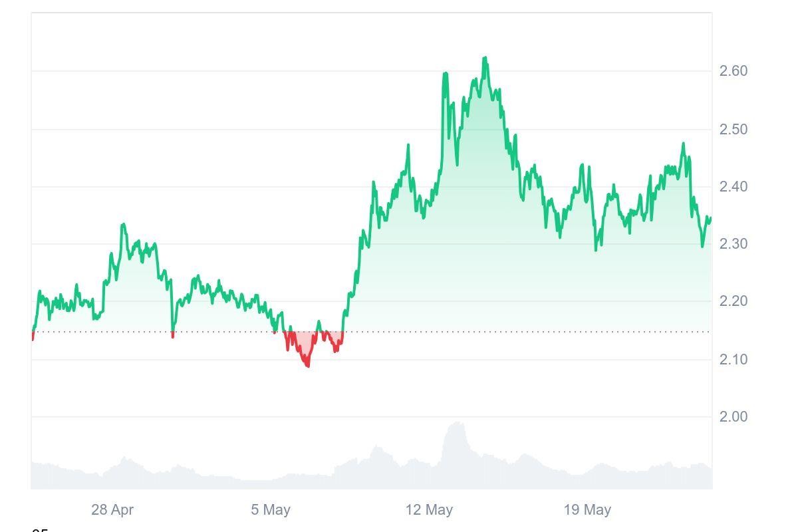
Task: Click the lowest red dip of the price line
Action: click(307, 365)
